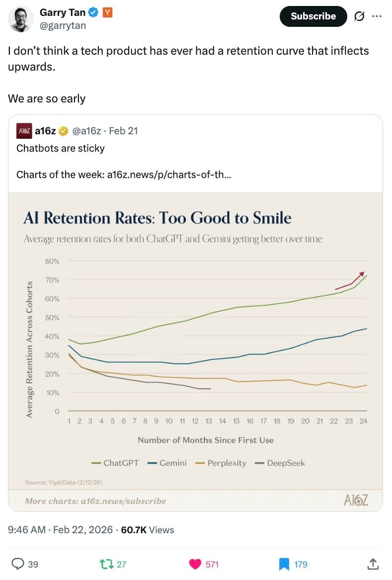
Task: Click the reply comment icon
Action: pyautogui.click(x=18, y=564)
